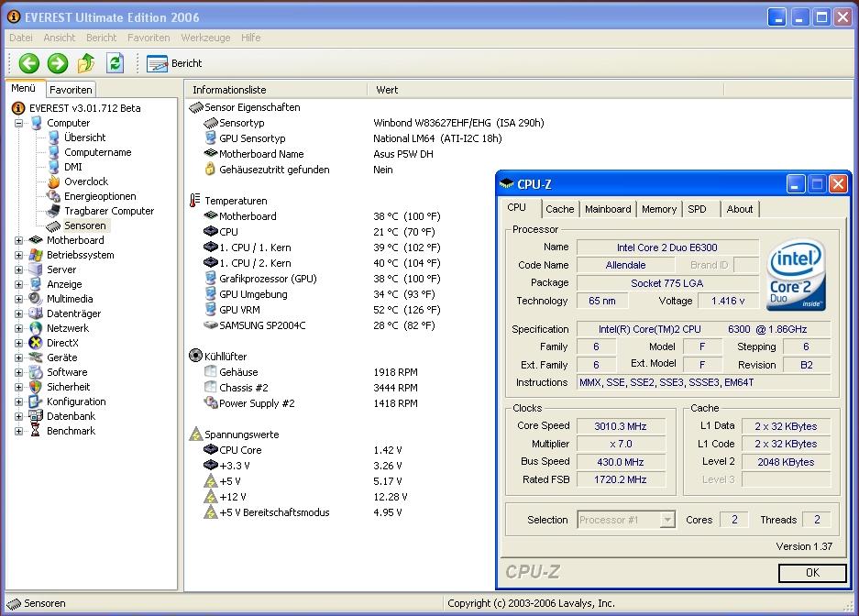This screenshot has width=859, height=616.
Task: Expand the Netzwerk tree node
Action: click(x=18, y=328)
